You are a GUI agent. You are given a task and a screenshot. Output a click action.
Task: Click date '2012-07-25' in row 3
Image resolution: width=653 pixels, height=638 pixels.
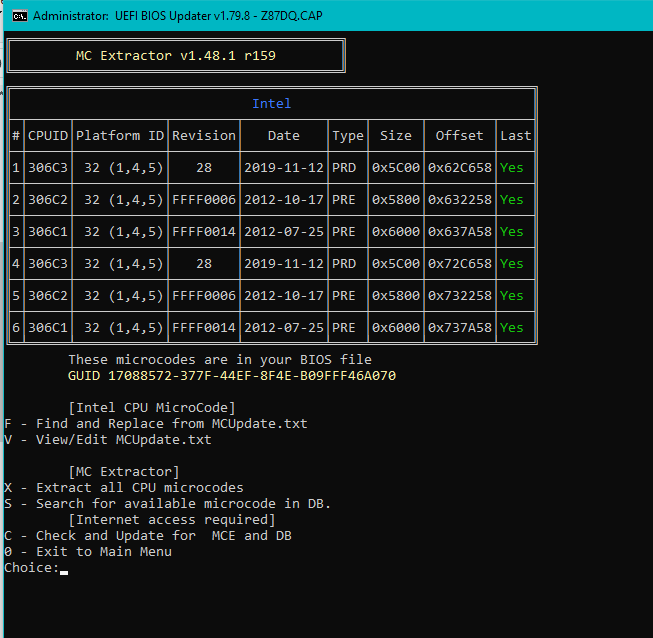click(284, 232)
